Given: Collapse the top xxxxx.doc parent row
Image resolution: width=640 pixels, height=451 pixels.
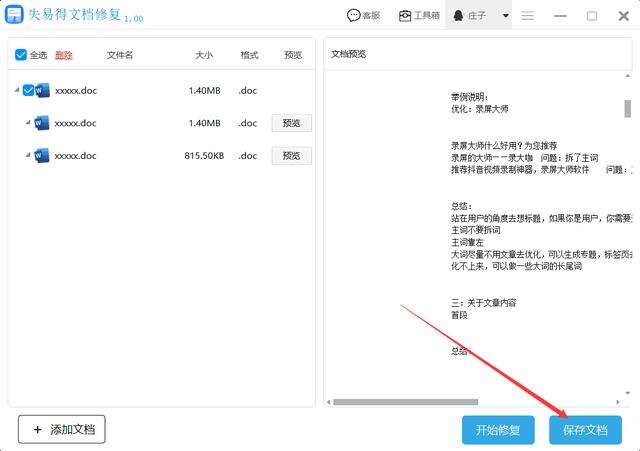Looking at the screenshot, I should point(17,90).
